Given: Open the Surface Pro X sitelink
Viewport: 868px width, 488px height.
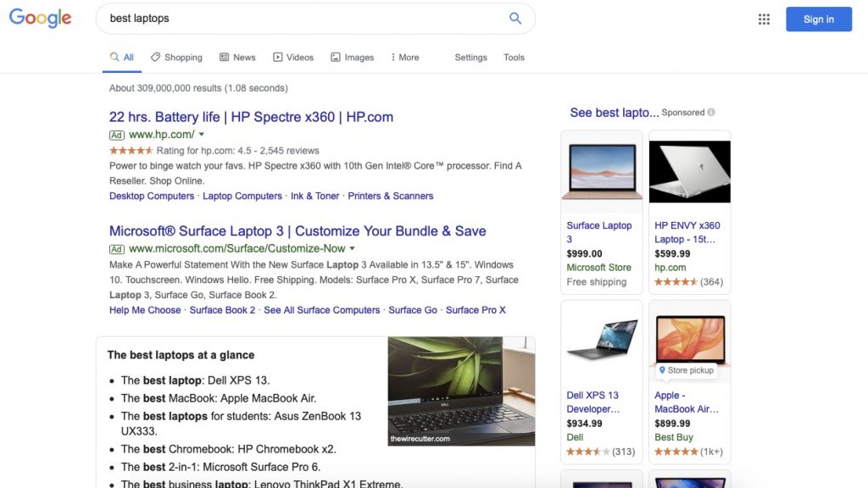Looking at the screenshot, I should pos(476,310).
